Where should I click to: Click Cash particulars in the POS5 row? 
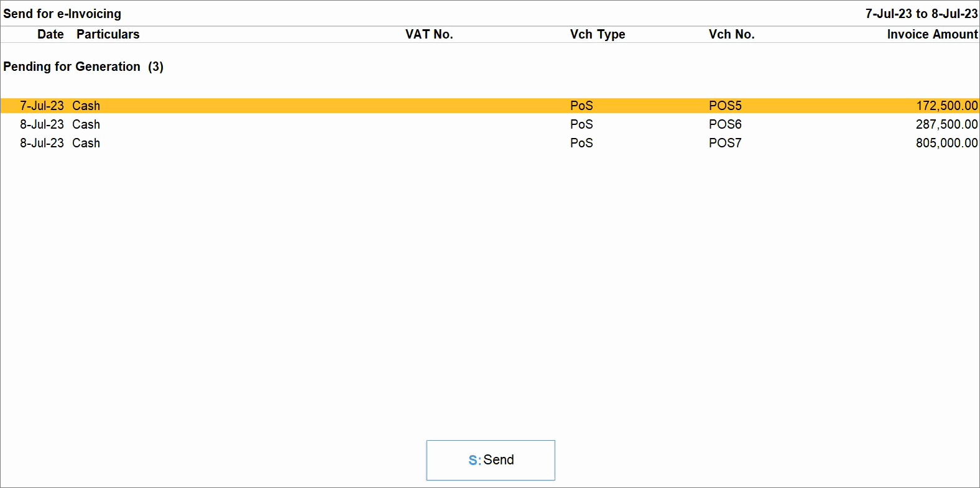[x=86, y=106]
